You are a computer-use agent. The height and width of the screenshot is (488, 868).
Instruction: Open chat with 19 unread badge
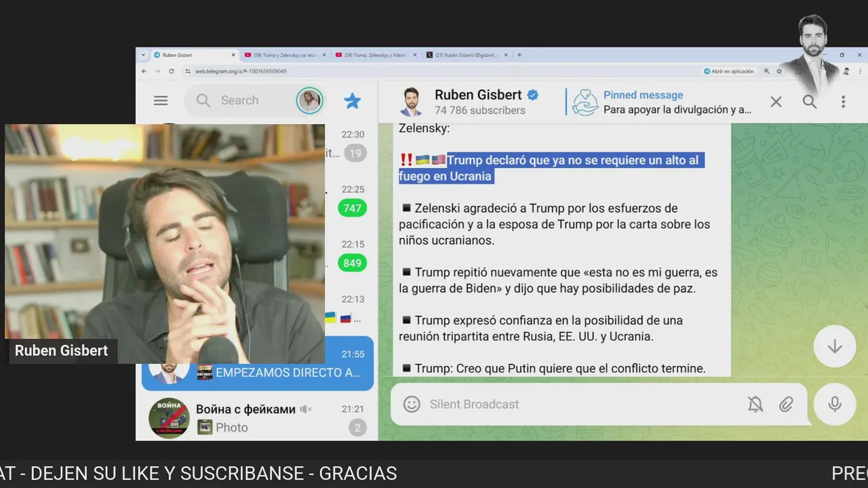(355, 153)
